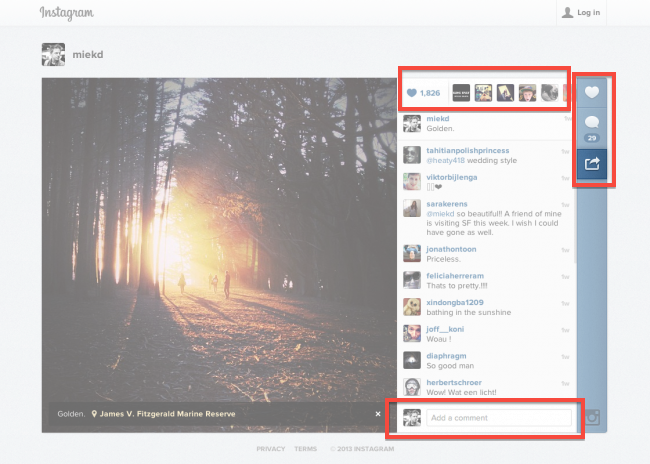This screenshot has width=650, height=464.
Task: Click xindongba1209's avatar
Action: click(412, 306)
